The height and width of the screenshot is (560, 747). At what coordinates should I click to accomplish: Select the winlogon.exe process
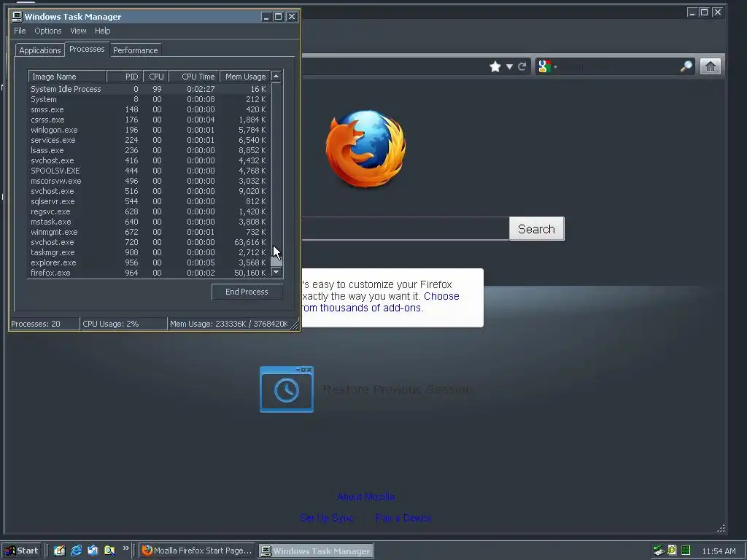[x=149, y=130]
